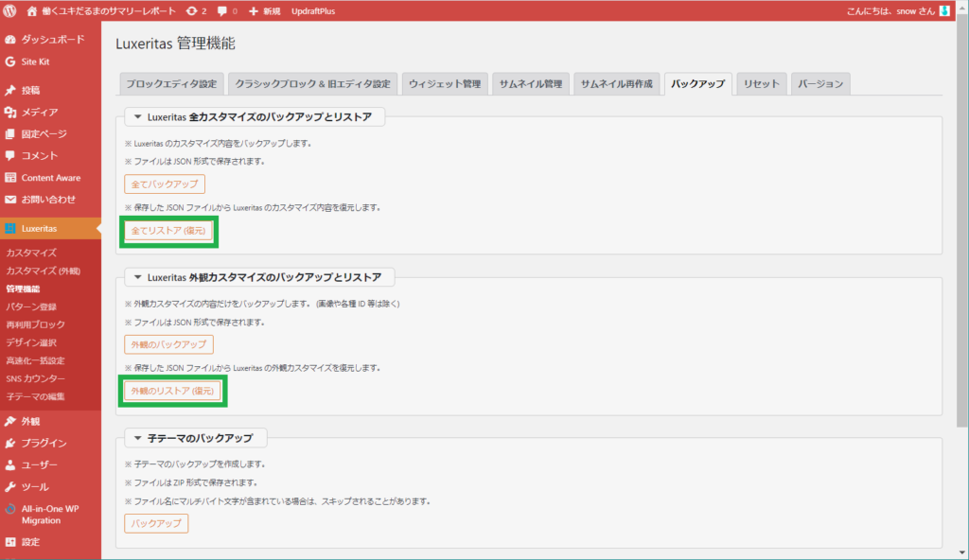Click the Luxeritas menu icon
Image resolution: width=969 pixels, height=560 pixels.
click(x=9, y=229)
